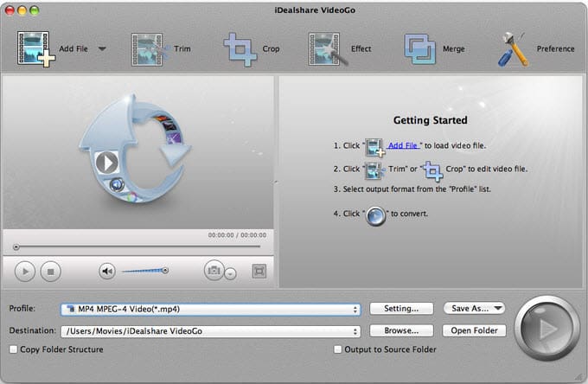This screenshot has width=588, height=384.
Task: Click the Add File toolbar icon
Action: [x=35, y=49]
